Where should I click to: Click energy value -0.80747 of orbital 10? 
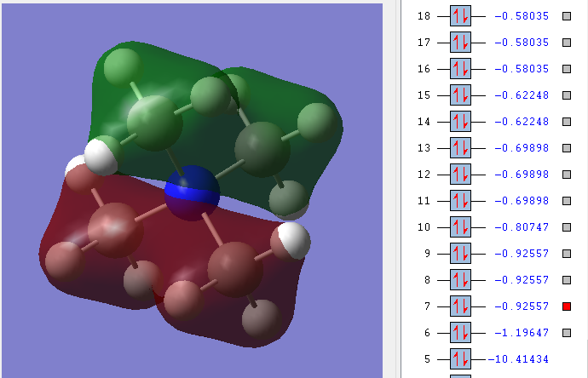click(522, 227)
